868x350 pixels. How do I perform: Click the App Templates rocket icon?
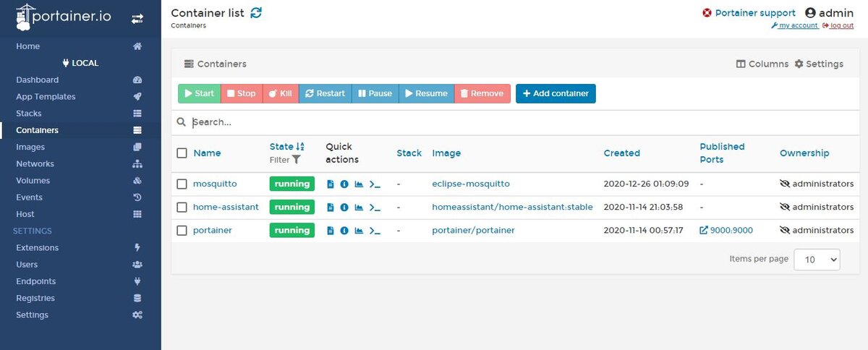coord(137,97)
